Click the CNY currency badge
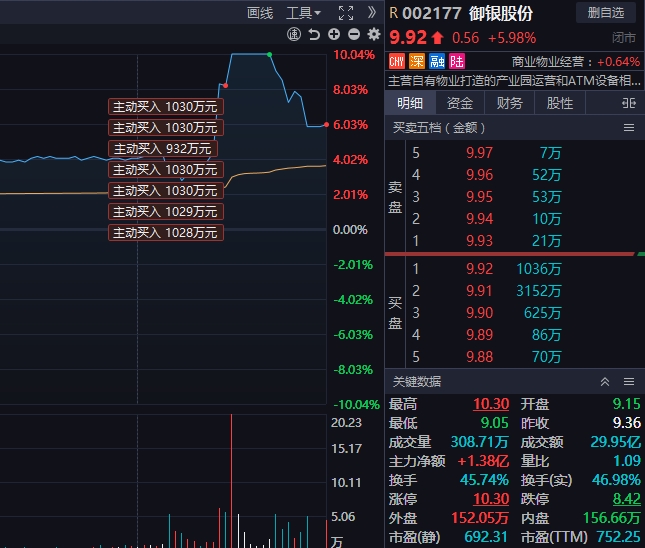The height and width of the screenshot is (548, 645). (x=397, y=62)
